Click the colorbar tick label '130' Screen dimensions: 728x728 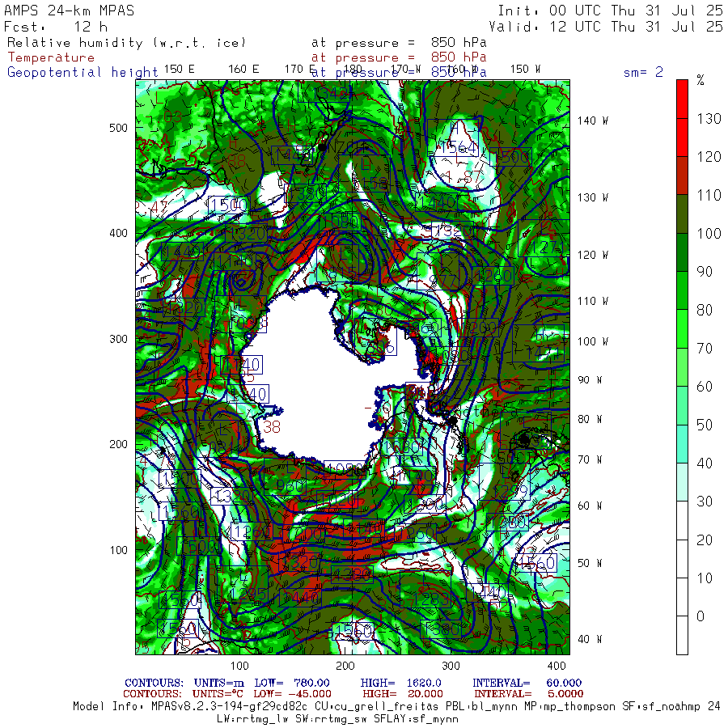tap(709, 119)
